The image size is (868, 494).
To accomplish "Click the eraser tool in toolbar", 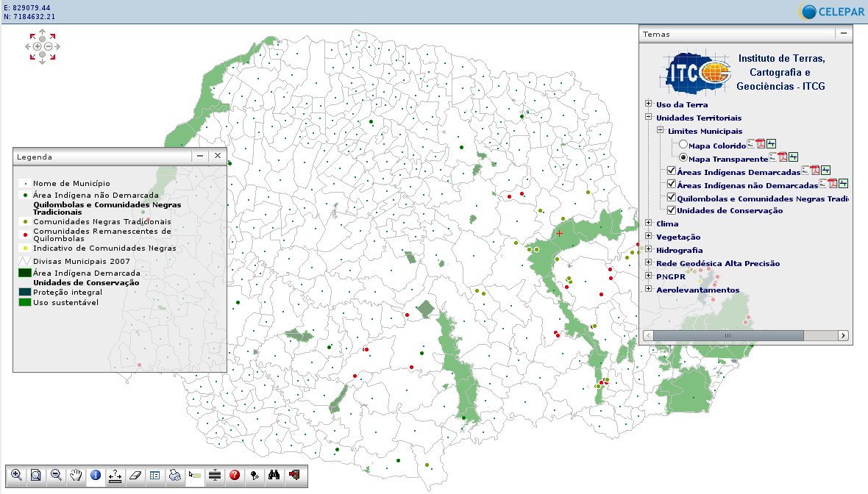I will (135, 476).
